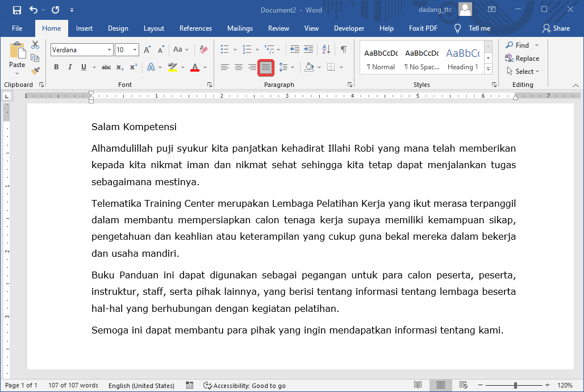Toggle Bold formatting on

coord(56,67)
